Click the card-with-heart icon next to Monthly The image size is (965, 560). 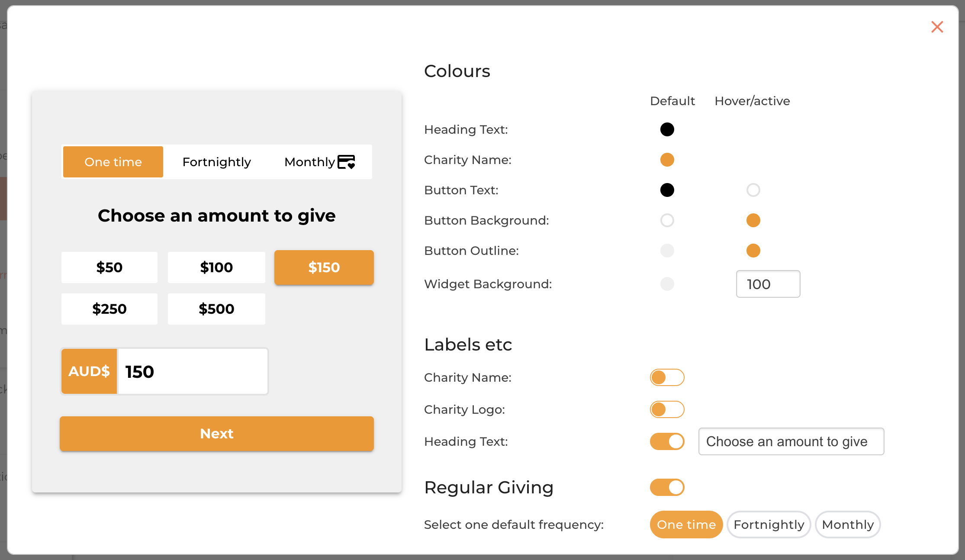click(x=346, y=162)
